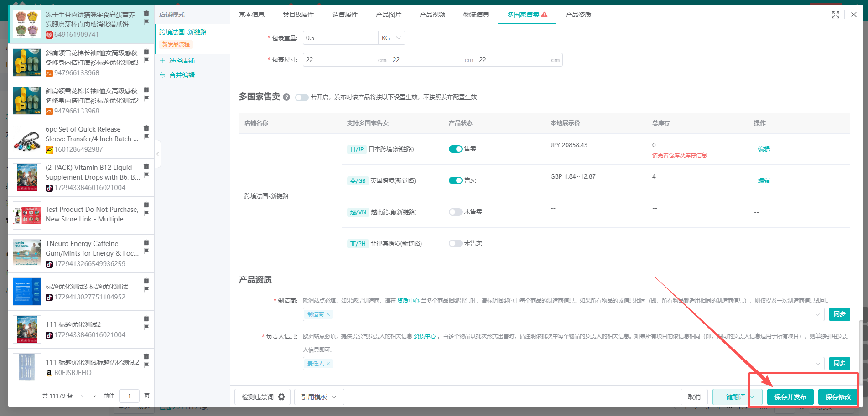Expand the 引用模板 template dropdown

click(334, 396)
